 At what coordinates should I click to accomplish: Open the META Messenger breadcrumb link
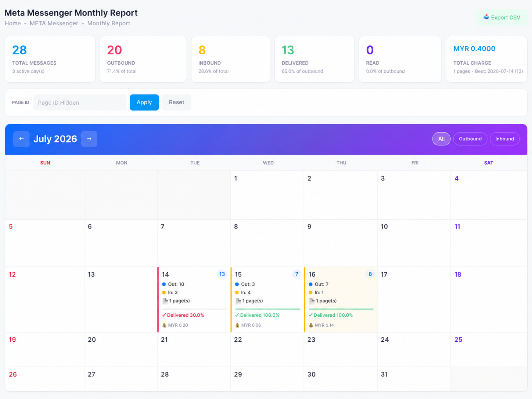tap(54, 23)
